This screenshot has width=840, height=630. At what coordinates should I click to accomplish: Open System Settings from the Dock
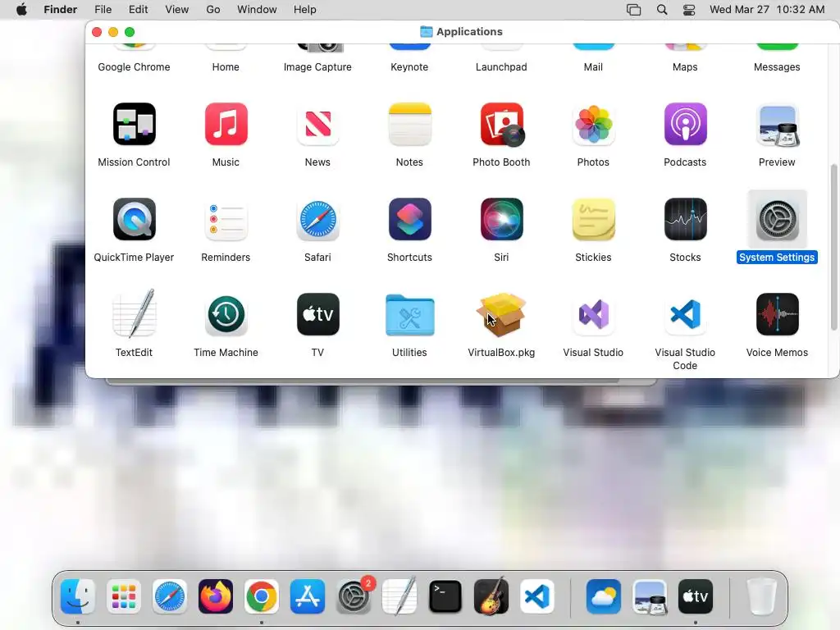(x=354, y=596)
